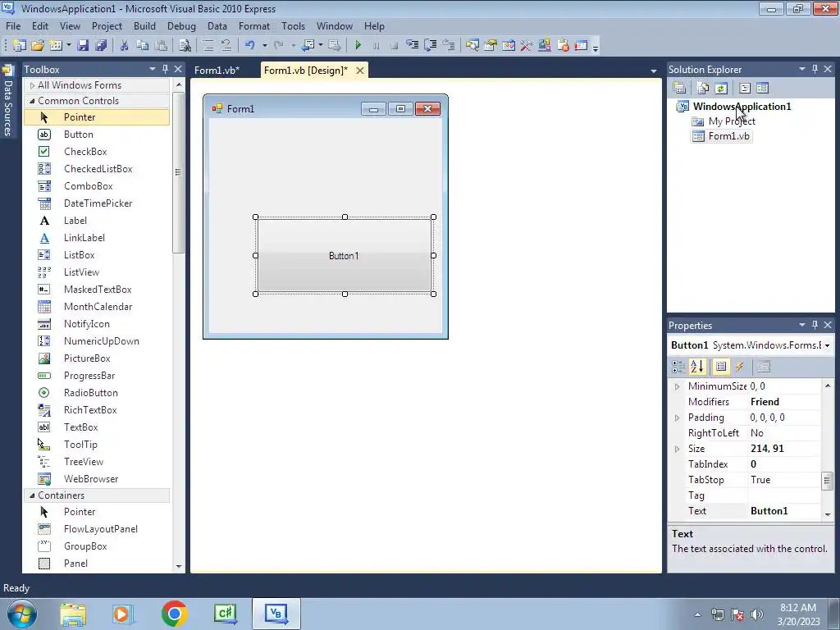Click the New Project toolbar icon

tap(20, 46)
